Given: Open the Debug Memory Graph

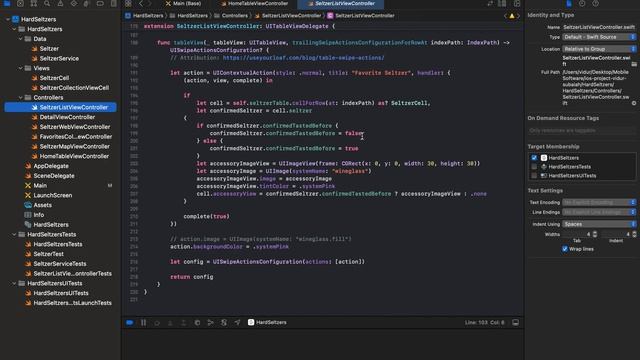Looking at the screenshot, I should coord(211,322).
